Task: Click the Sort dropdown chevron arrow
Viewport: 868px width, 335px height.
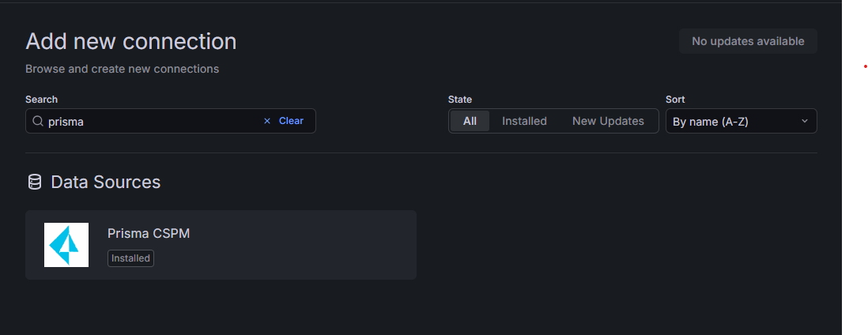Action: tap(804, 121)
